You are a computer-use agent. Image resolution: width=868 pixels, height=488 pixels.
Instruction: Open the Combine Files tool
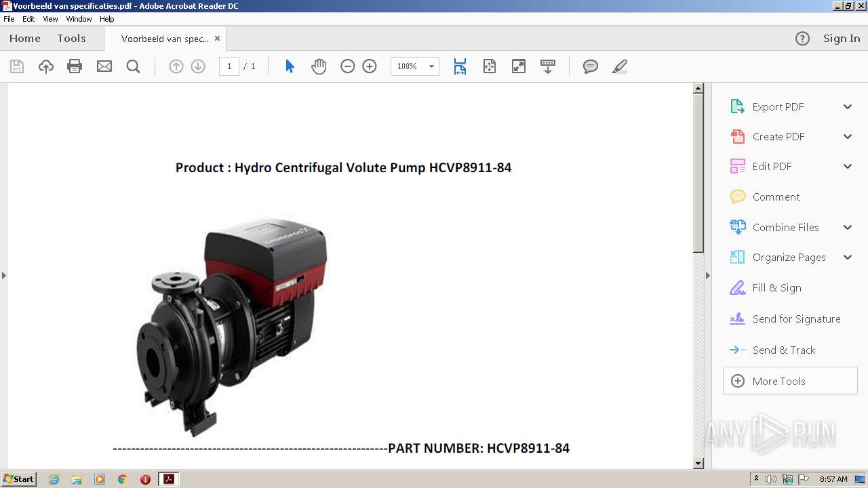(x=785, y=227)
